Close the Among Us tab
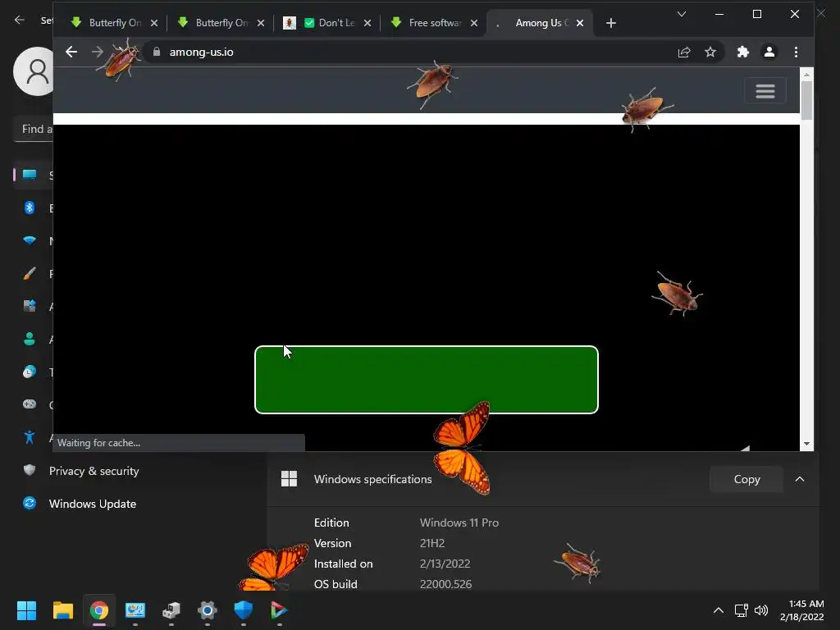This screenshot has width=840, height=630. point(580,23)
